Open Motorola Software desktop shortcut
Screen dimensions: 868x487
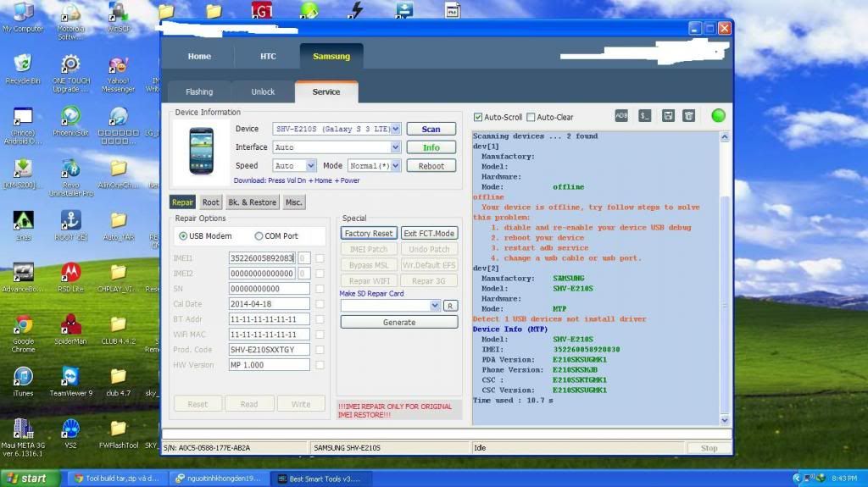click(71, 21)
